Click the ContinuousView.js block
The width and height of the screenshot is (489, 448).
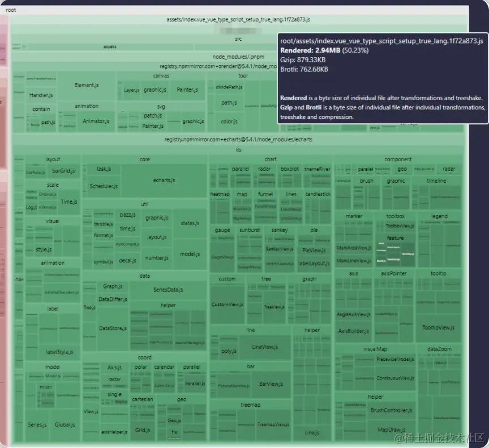(x=395, y=378)
